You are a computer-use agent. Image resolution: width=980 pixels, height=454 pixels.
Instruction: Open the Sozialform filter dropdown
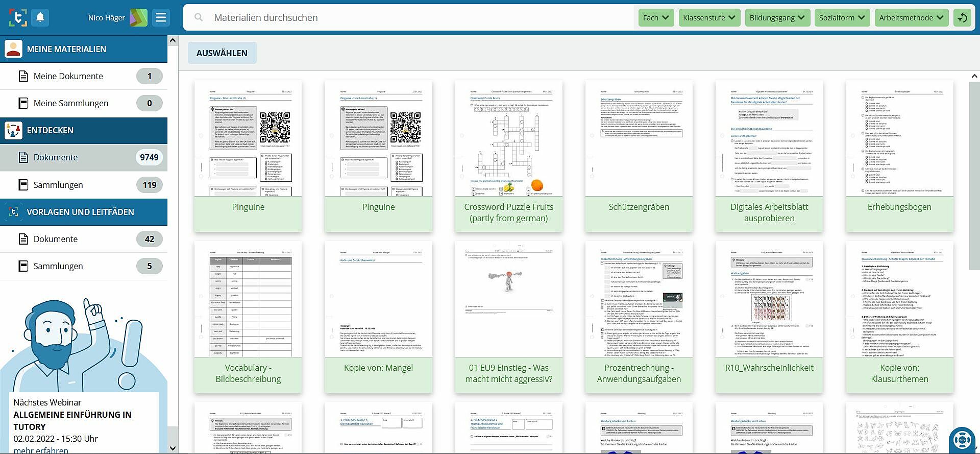click(x=842, y=18)
